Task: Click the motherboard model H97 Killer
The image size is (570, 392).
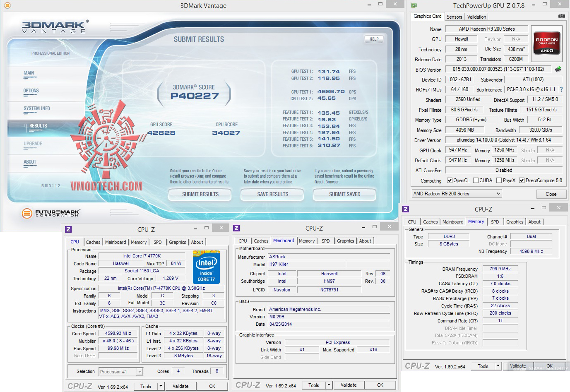Action: click(x=307, y=264)
